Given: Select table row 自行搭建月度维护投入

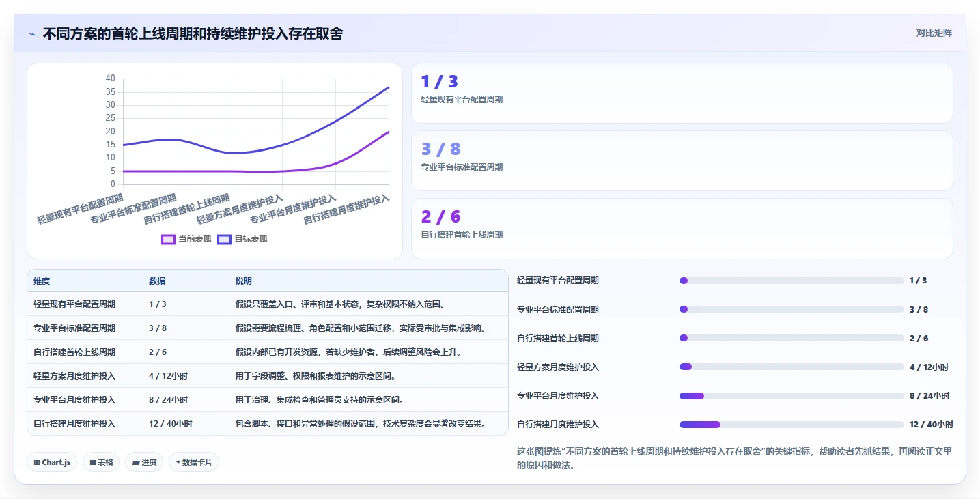Looking at the screenshot, I should tap(268, 424).
